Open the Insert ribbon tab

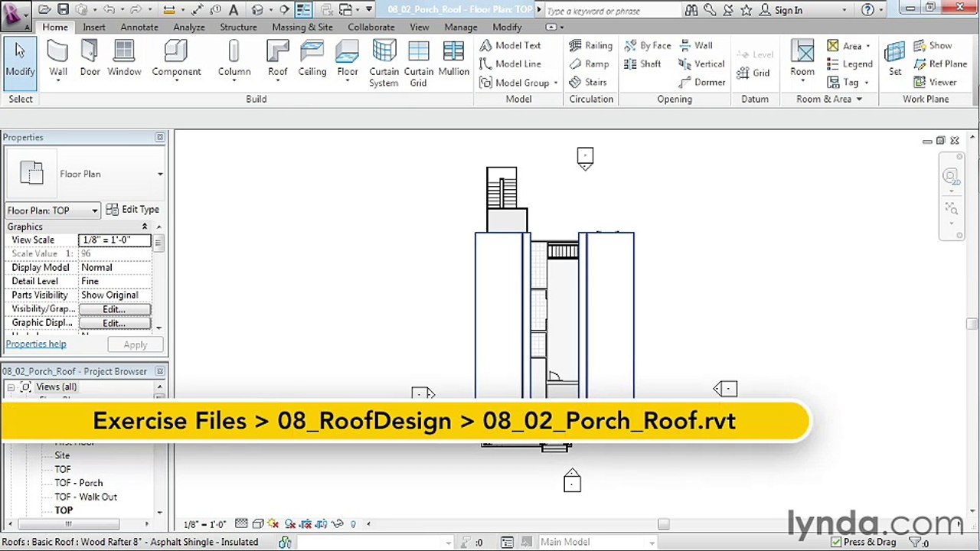click(x=94, y=27)
